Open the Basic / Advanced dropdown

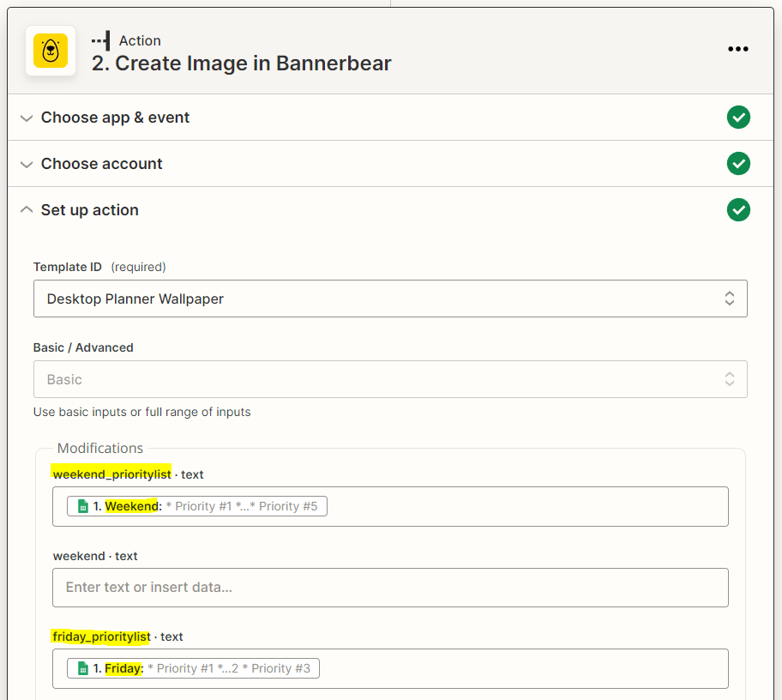pos(390,378)
